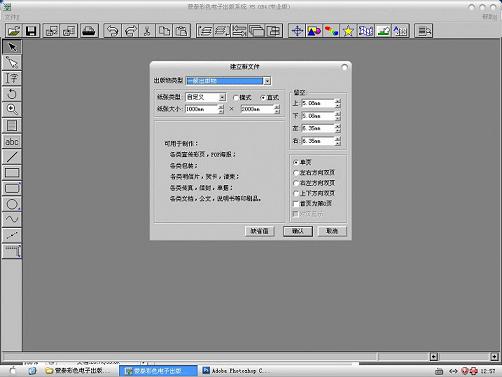The width and height of the screenshot is (502, 377).
Task: Select the abc text tool
Action: (x=12, y=141)
